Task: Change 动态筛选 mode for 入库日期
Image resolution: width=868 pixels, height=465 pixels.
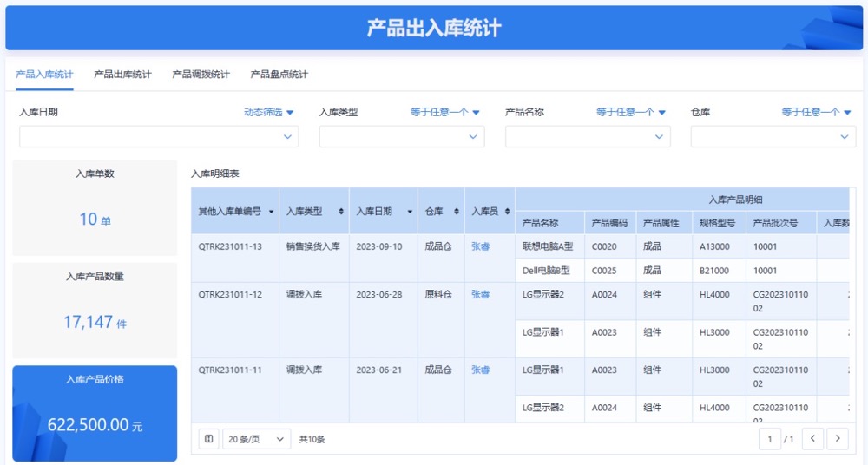Action: 268,112
